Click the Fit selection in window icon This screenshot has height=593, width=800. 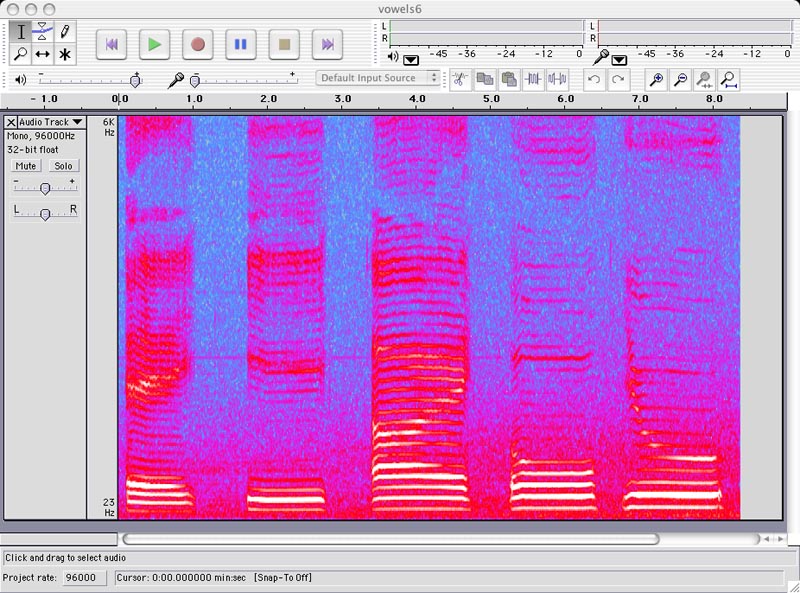pos(705,79)
